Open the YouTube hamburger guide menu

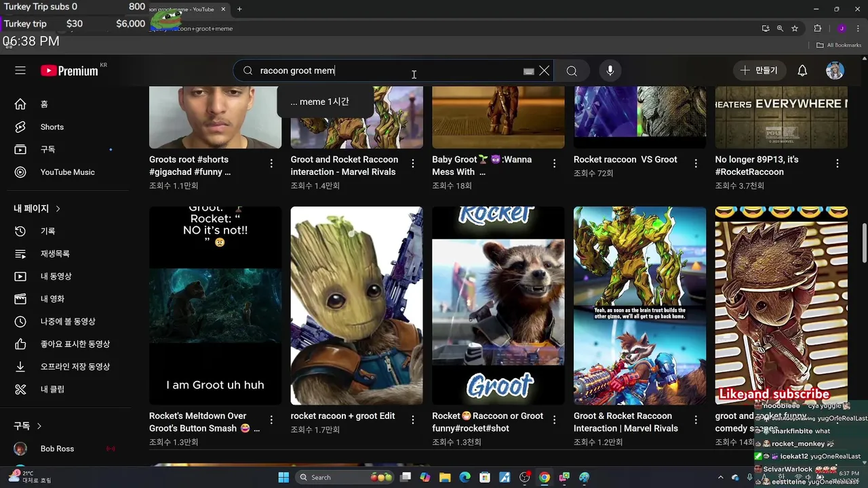coord(20,70)
